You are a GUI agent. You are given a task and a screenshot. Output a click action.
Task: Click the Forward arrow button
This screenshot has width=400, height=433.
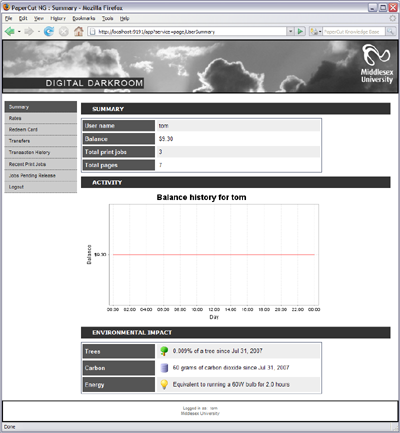pos(29,32)
